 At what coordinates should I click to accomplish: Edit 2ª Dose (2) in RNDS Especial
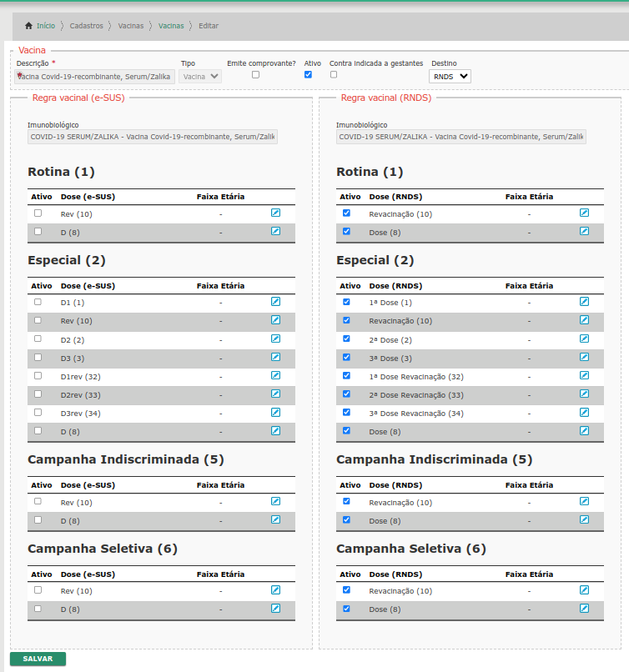point(585,339)
